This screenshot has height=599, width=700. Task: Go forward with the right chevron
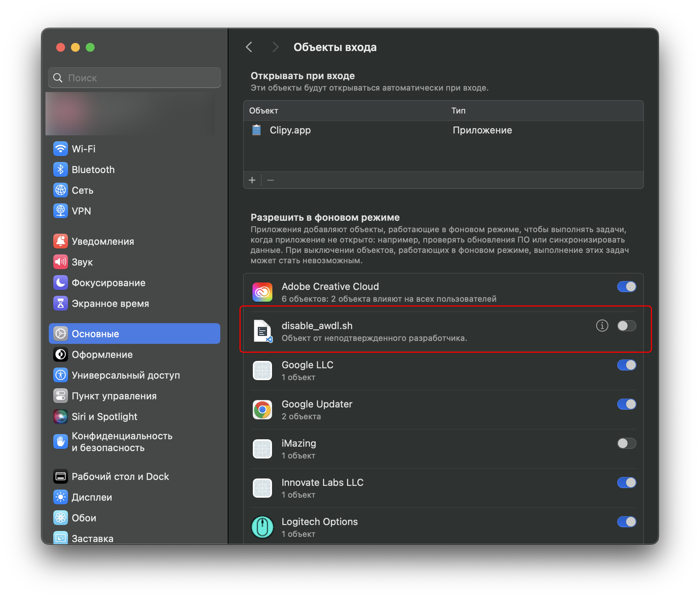275,47
